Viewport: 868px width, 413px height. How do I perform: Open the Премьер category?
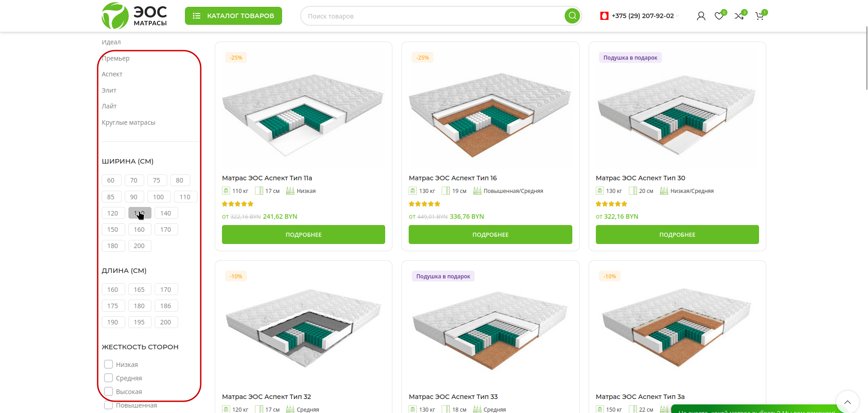click(116, 58)
